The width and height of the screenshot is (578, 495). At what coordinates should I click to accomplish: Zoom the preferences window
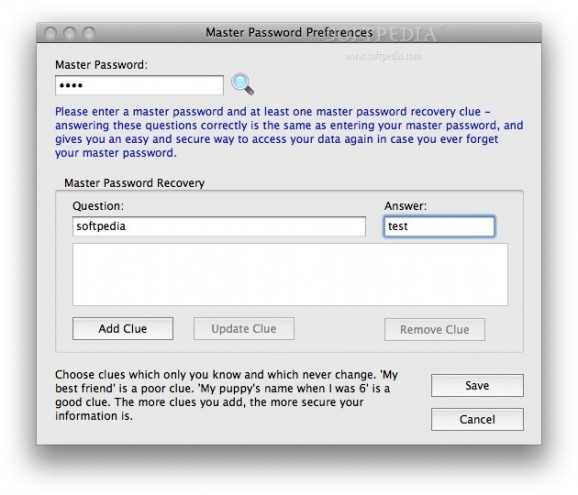pyautogui.click(x=88, y=33)
